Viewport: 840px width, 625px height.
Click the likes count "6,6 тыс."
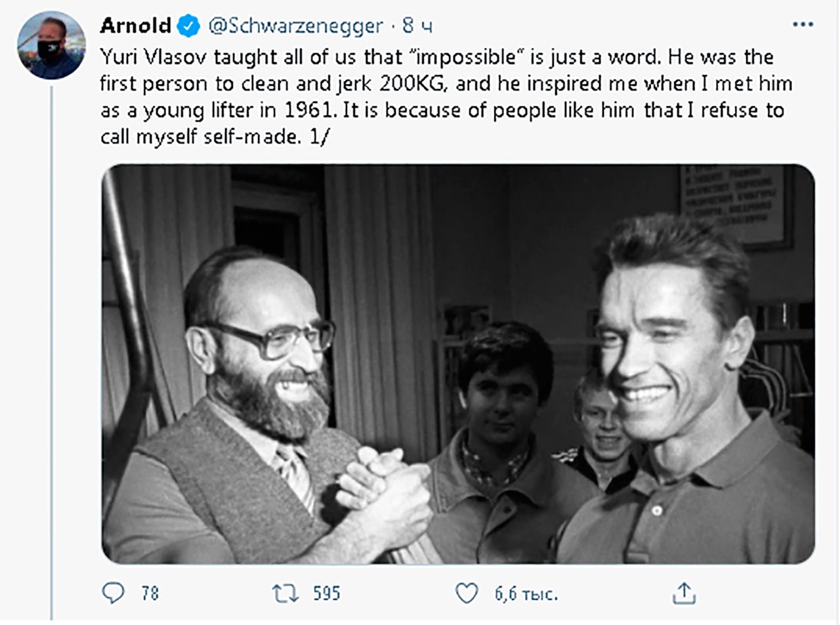pos(526,594)
